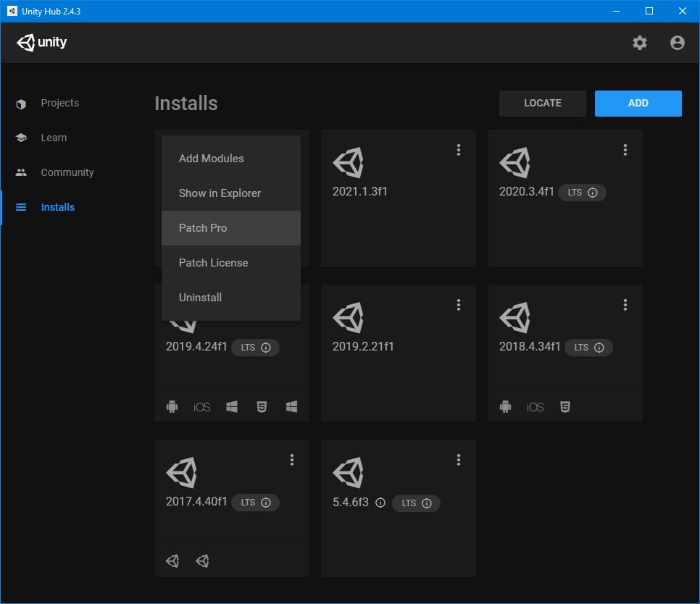This screenshot has height=604, width=700.
Task: Click the Unity Hub title bar app icon
Action: point(12,11)
